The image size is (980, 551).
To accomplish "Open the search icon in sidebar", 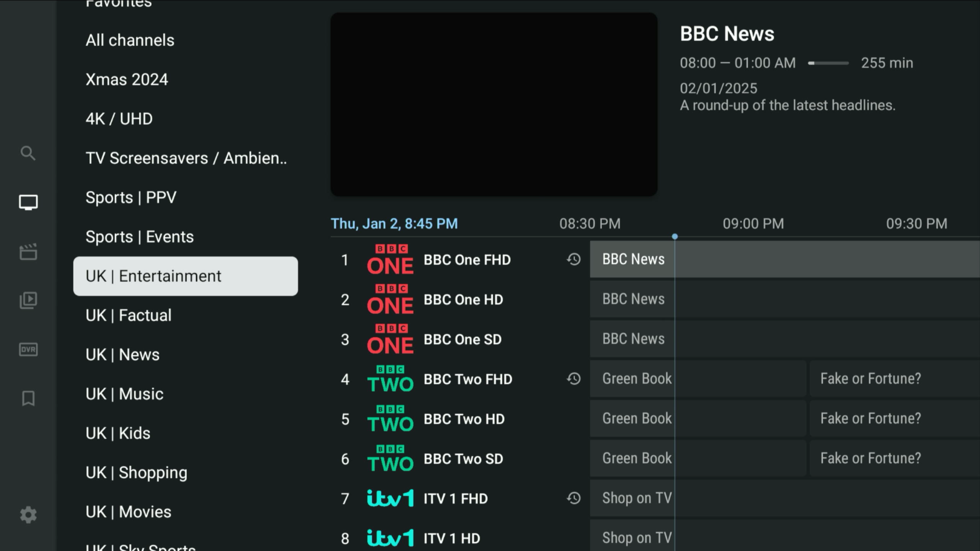I will (x=28, y=153).
